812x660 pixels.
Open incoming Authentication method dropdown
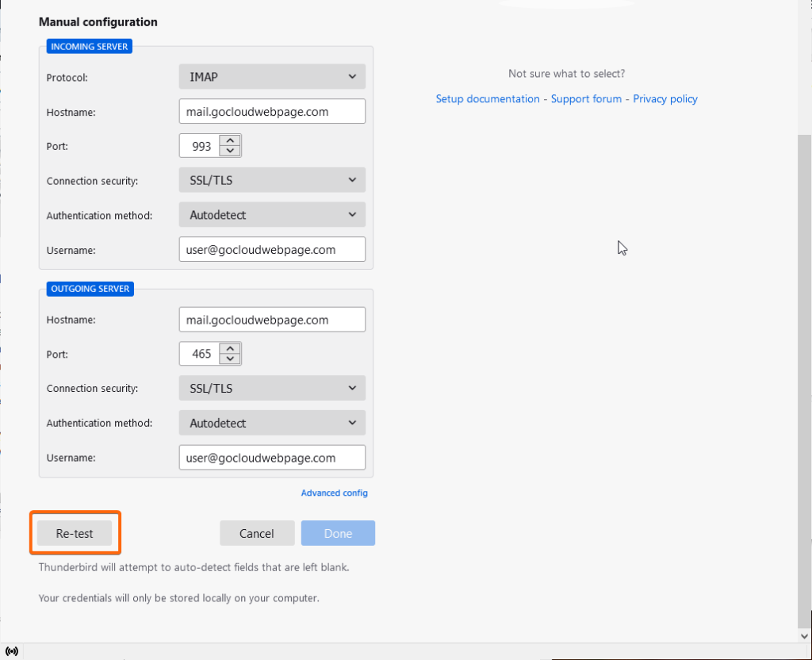pos(272,215)
